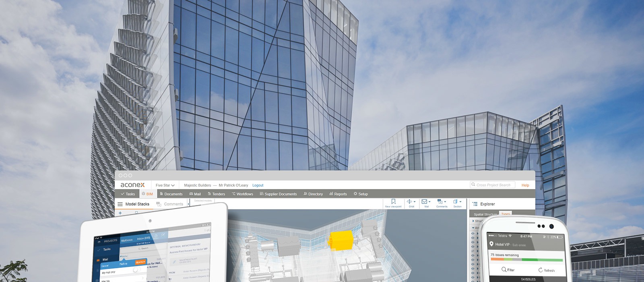Click the aconex logo

pos(132,185)
